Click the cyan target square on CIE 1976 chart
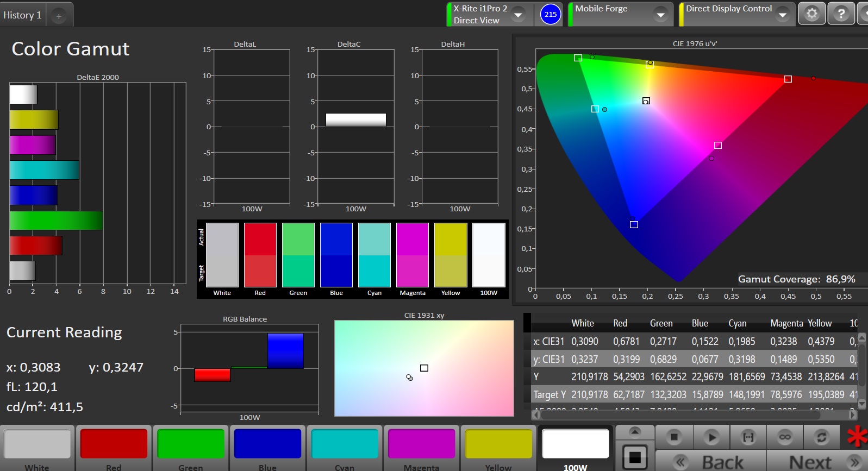The width and height of the screenshot is (868, 471). [x=595, y=109]
